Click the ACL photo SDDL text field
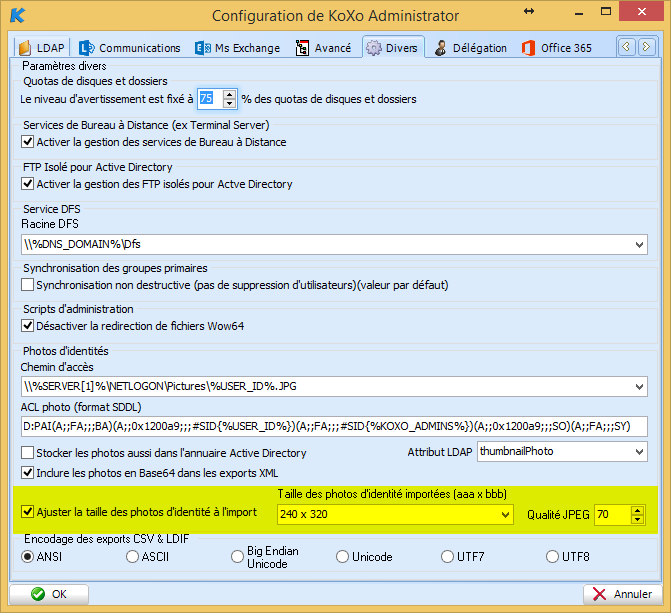Image resolution: width=671 pixels, height=613 pixels. coord(334,426)
